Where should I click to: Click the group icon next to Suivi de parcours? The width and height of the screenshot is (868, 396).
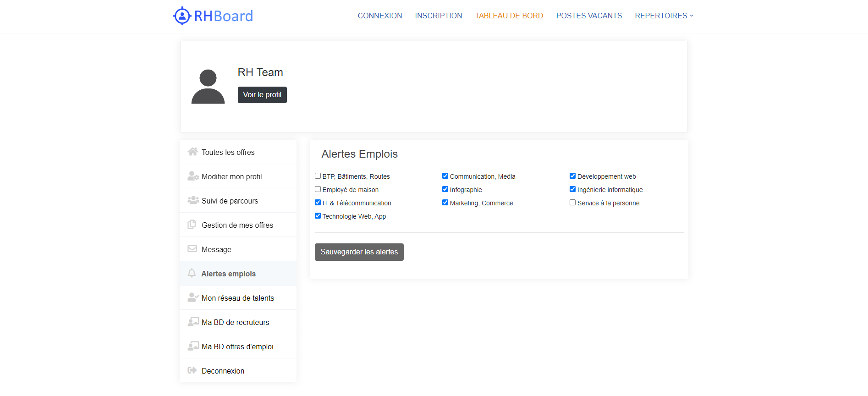tap(192, 200)
